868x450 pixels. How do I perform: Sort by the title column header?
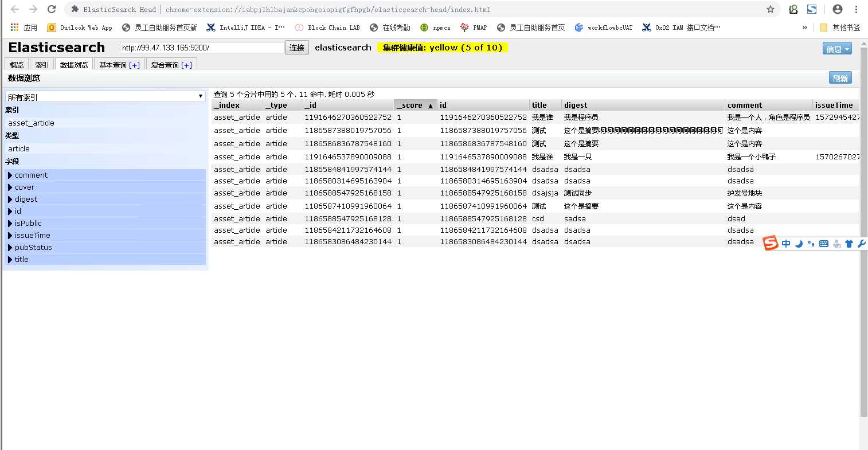point(545,105)
